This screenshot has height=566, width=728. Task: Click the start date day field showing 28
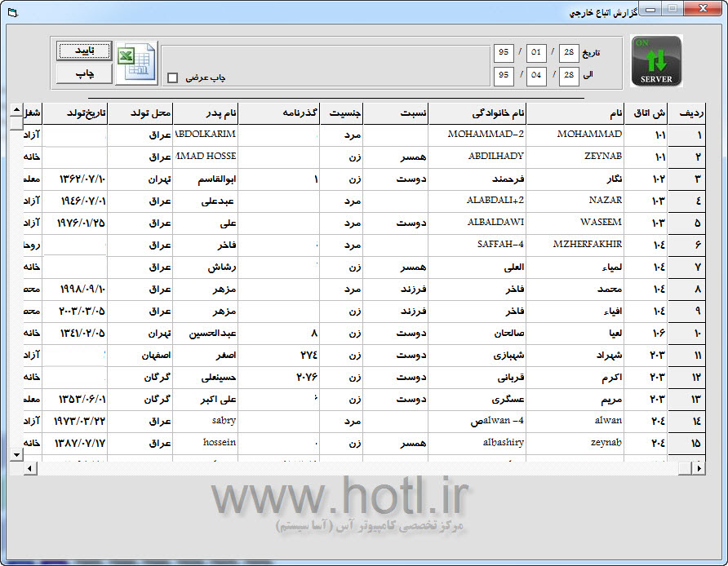point(568,53)
